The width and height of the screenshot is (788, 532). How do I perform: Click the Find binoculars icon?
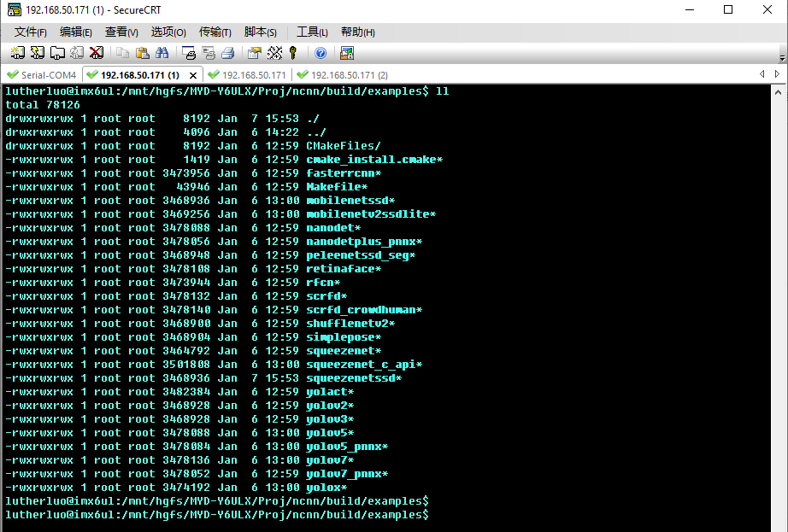[162, 53]
